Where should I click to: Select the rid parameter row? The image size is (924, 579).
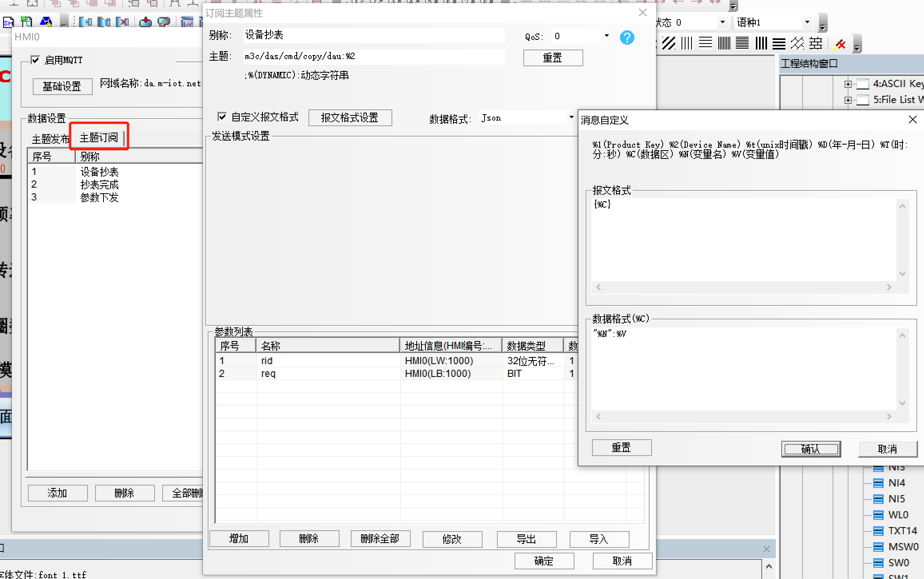pos(397,361)
